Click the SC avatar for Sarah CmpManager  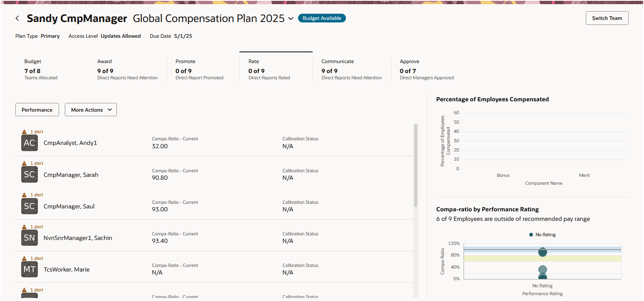pyautogui.click(x=30, y=175)
